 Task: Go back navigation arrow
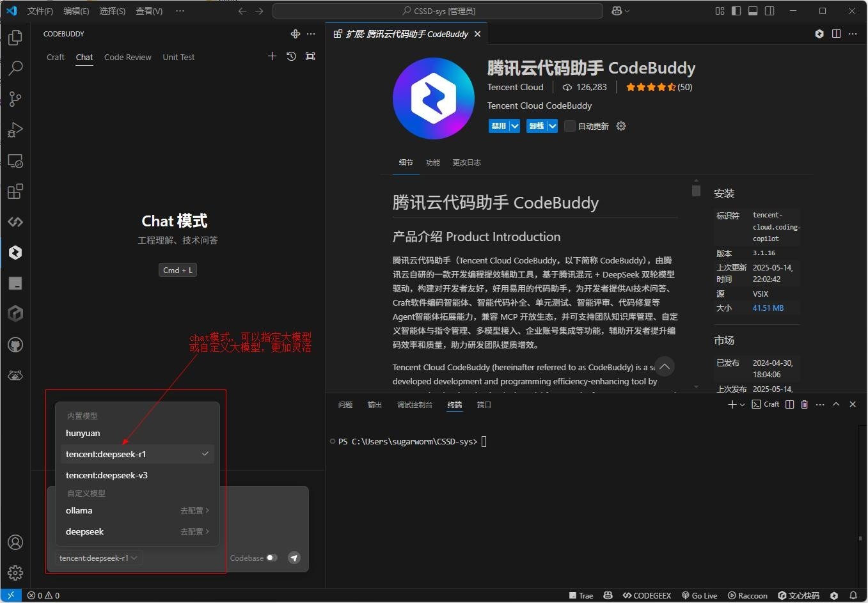tap(242, 11)
